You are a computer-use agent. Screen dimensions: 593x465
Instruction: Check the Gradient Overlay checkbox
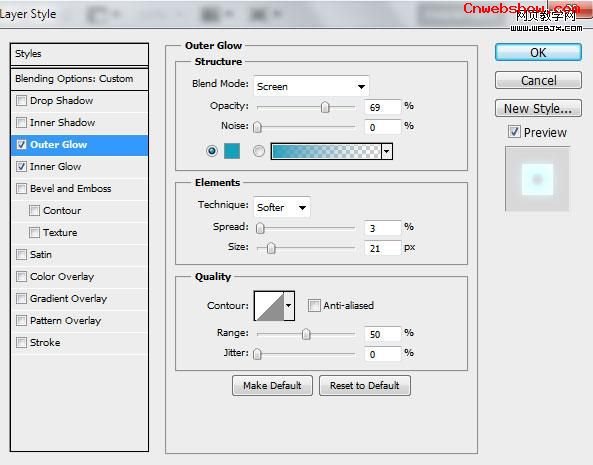click(x=22, y=299)
